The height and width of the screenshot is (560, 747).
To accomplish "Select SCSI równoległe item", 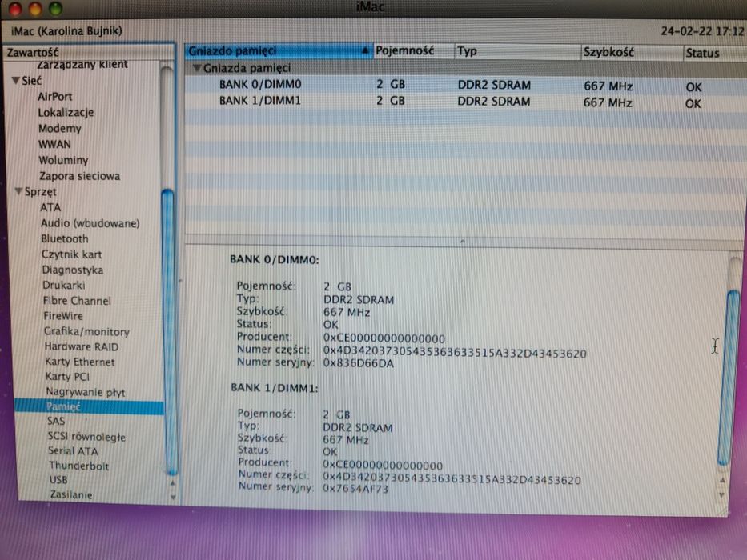I will [x=86, y=437].
